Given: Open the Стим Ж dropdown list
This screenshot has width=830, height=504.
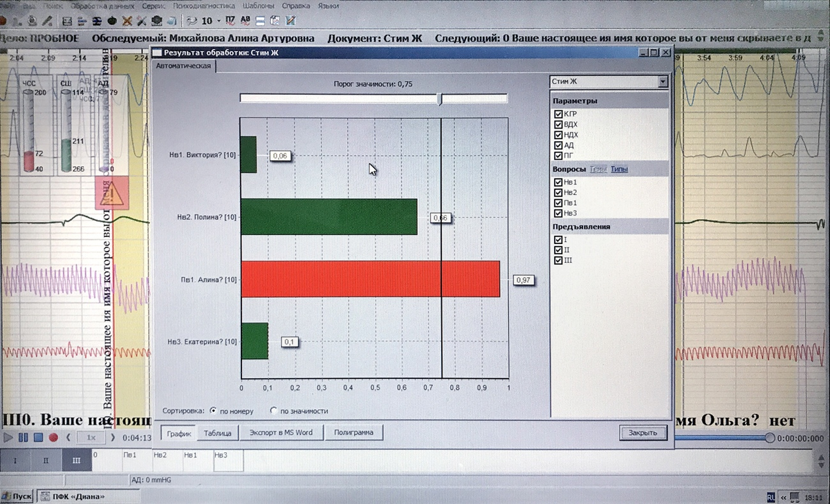Looking at the screenshot, I should [663, 82].
